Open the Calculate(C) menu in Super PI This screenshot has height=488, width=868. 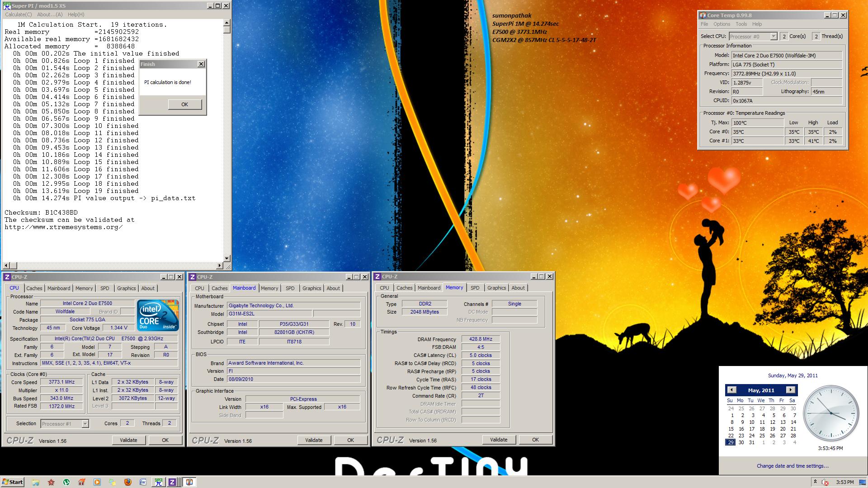tap(19, 14)
